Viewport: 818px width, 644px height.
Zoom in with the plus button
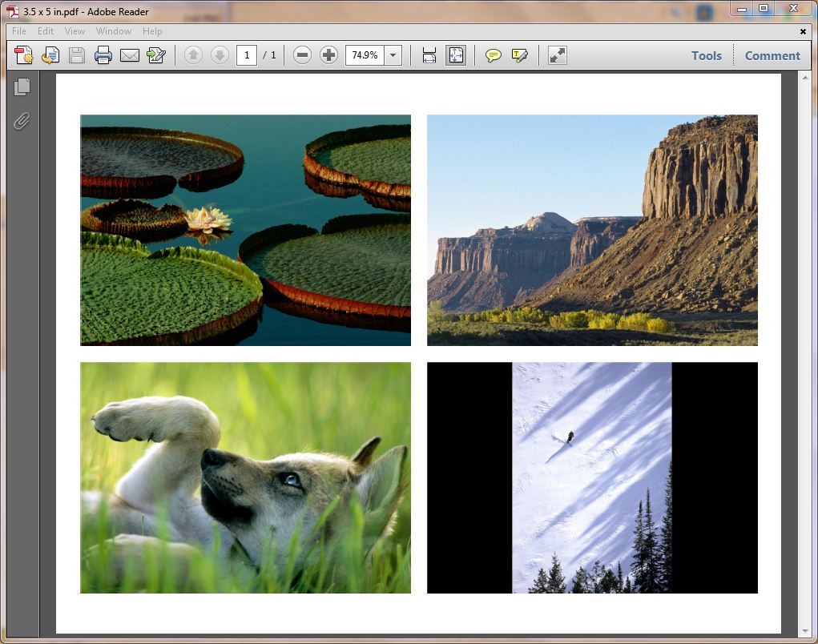[x=328, y=54]
